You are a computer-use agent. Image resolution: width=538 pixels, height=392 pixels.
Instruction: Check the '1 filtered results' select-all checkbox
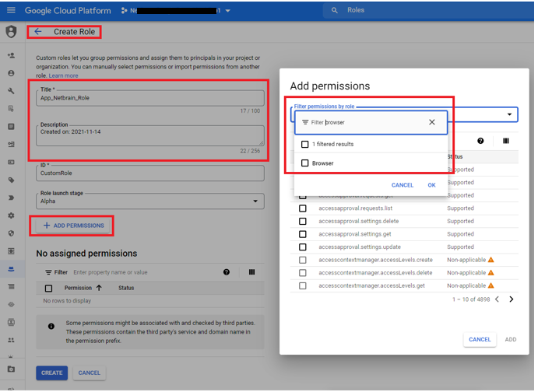click(x=304, y=144)
